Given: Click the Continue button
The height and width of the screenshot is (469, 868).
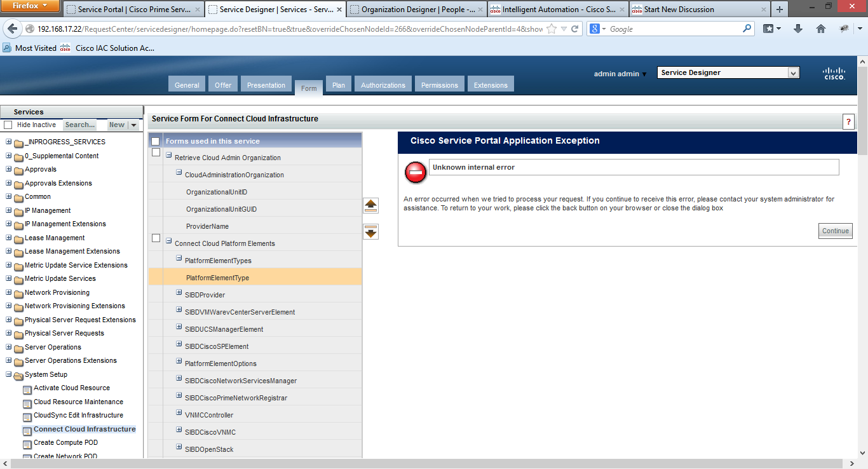Looking at the screenshot, I should point(835,231).
